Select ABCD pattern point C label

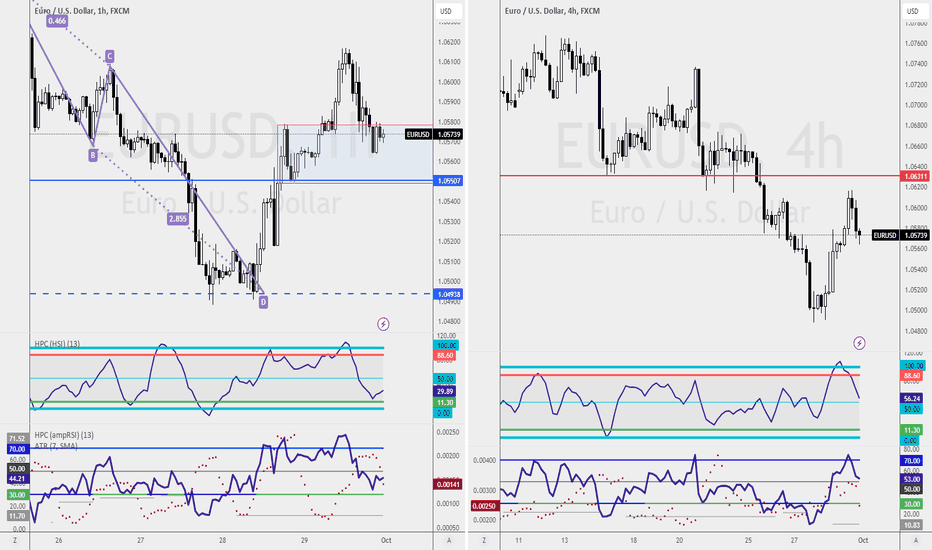coord(109,56)
